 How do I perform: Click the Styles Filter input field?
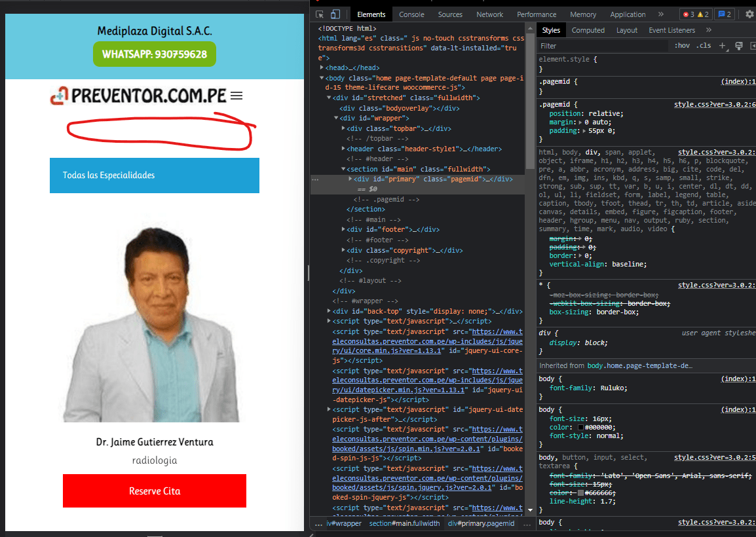click(x=603, y=46)
